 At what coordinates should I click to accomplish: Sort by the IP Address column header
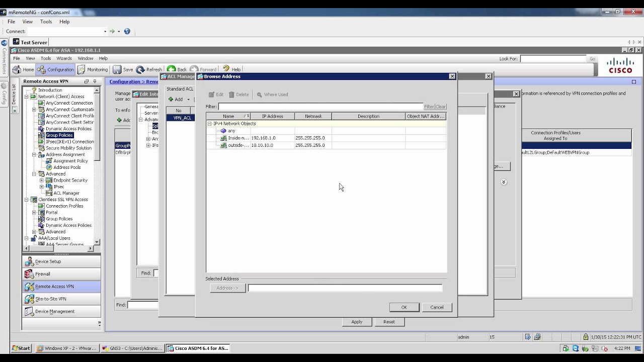click(272, 116)
